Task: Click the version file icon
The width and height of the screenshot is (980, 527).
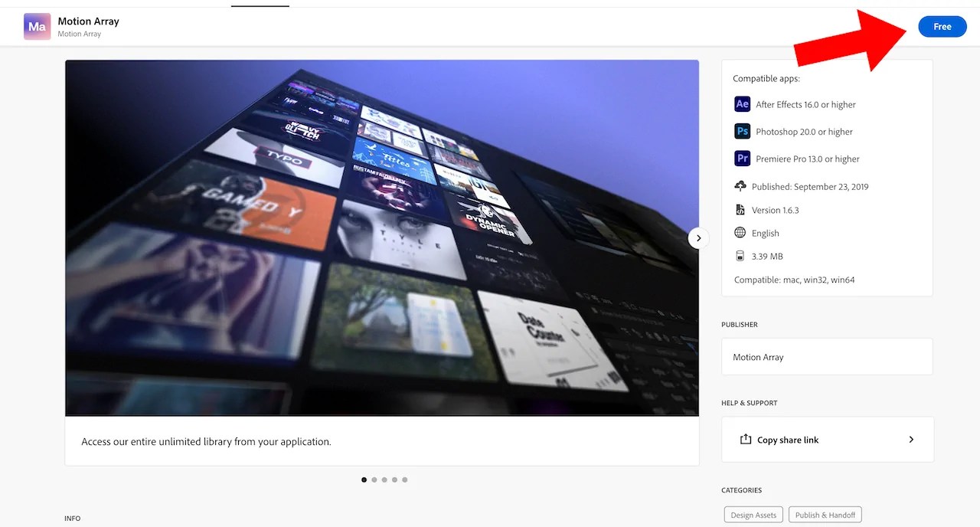Action: 740,210
